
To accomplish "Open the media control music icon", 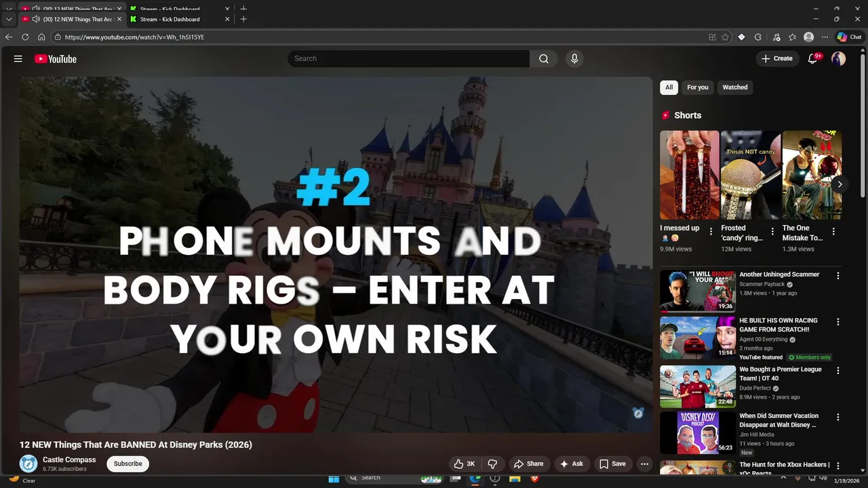I will [x=776, y=37].
